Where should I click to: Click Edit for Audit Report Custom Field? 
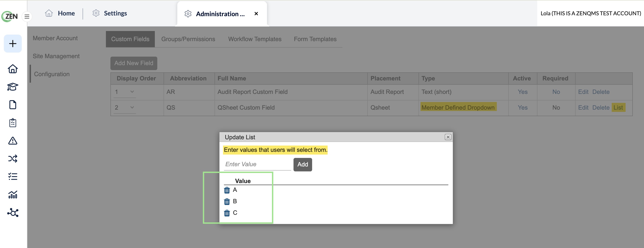point(583,92)
